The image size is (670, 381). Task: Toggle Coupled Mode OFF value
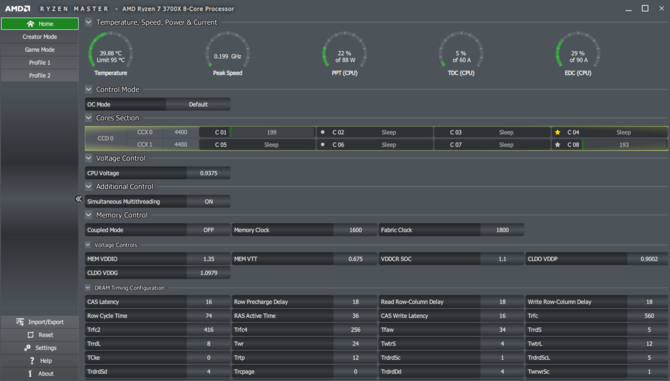click(209, 230)
